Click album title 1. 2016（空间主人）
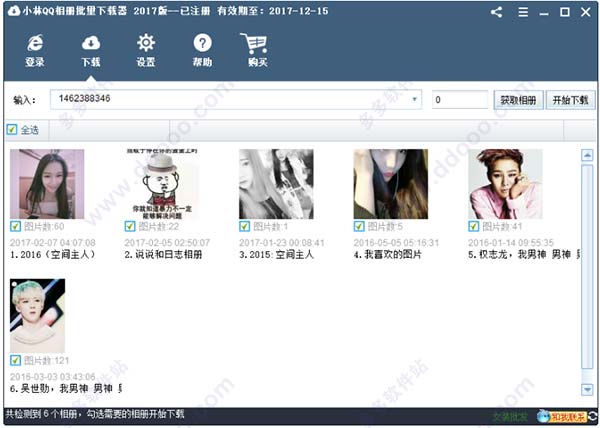600x428 pixels. tap(53, 254)
